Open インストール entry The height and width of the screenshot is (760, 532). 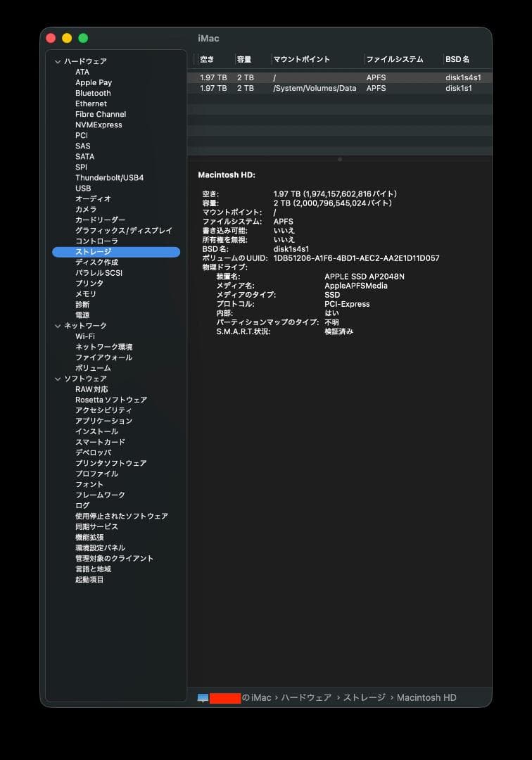(96, 432)
